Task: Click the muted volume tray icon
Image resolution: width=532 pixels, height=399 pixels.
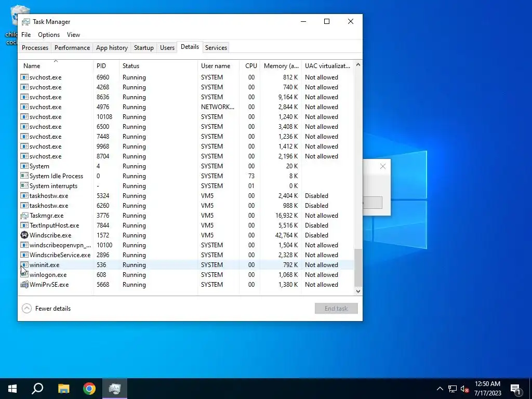Action: pos(464,389)
